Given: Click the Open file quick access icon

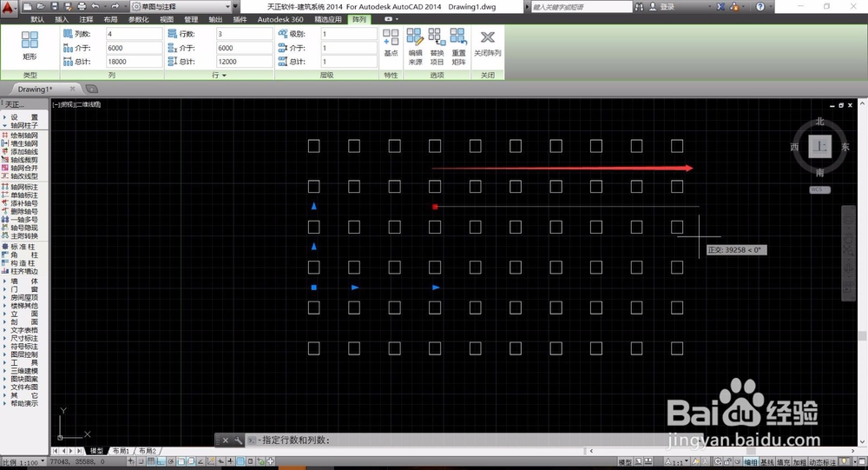Looking at the screenshot, I should click(41, 7).
